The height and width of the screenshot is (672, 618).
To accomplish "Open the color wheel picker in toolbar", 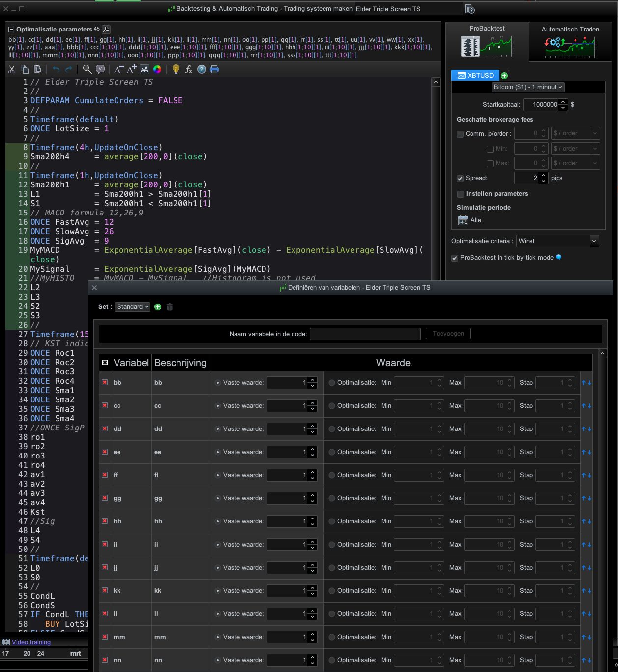I will click(157, 69).
